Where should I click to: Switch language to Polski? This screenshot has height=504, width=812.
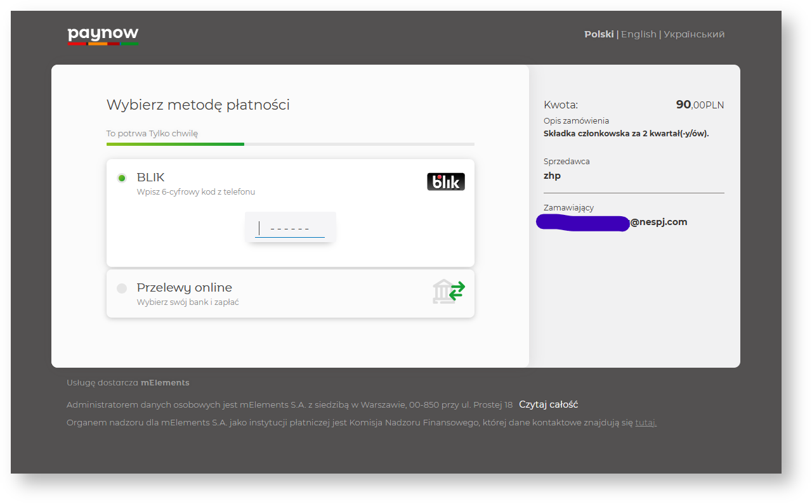coord(598,34)
